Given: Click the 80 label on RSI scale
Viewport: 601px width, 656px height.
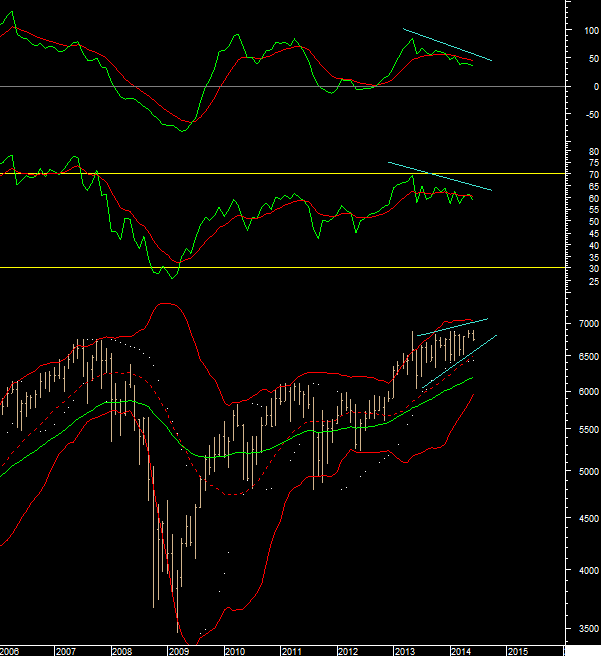Looking at the screenshot, I should pos(594,151).
